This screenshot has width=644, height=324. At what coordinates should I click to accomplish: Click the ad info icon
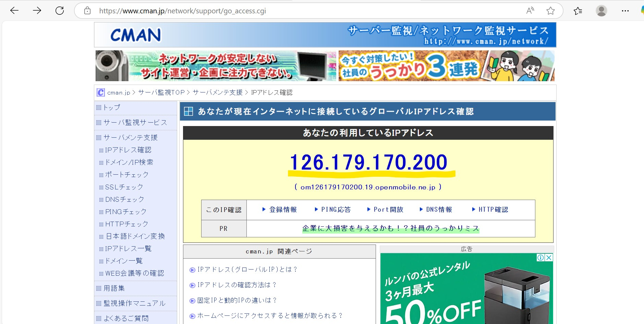pos(540,258)
